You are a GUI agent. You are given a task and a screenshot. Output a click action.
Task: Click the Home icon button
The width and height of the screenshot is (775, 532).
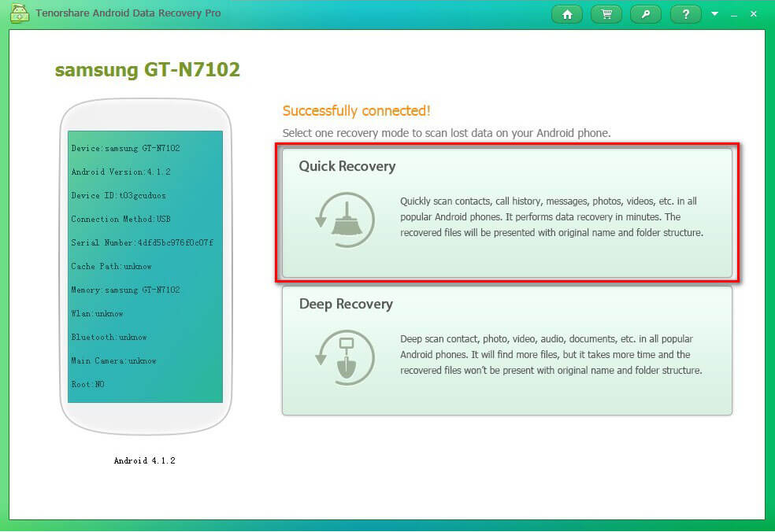566,14
